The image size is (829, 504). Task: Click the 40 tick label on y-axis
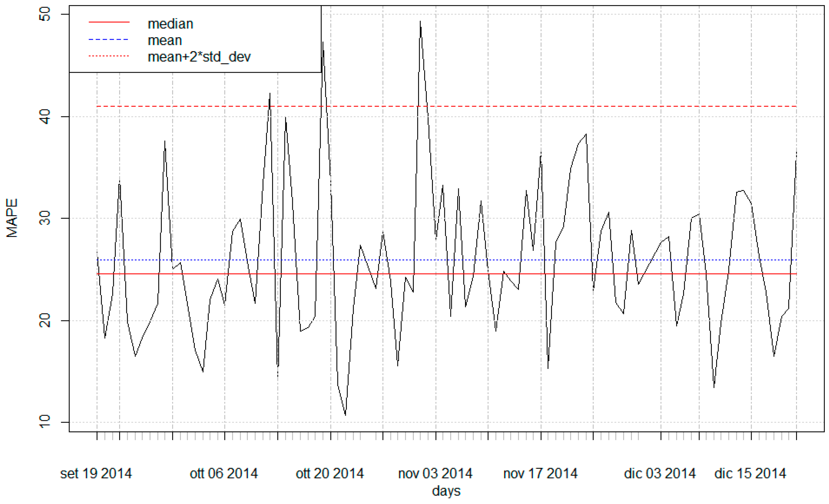pos(45,117)
